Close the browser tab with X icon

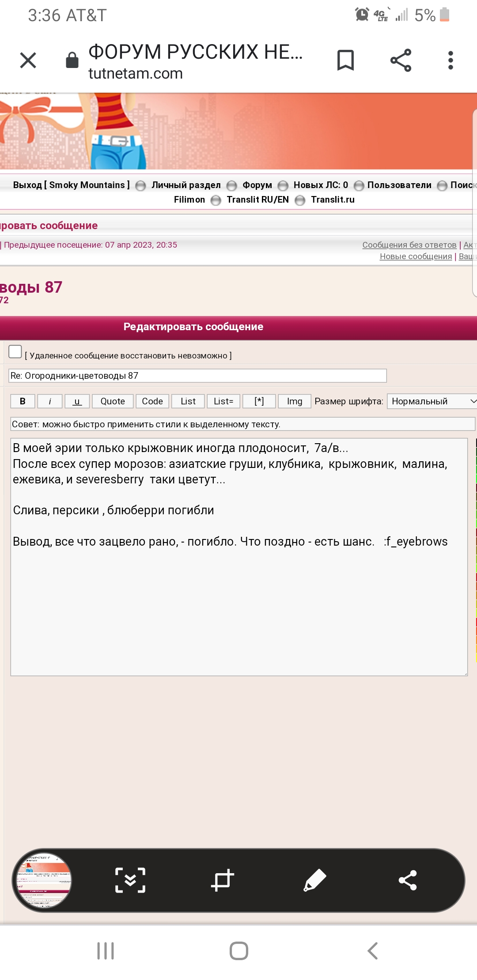click(28, 60)
